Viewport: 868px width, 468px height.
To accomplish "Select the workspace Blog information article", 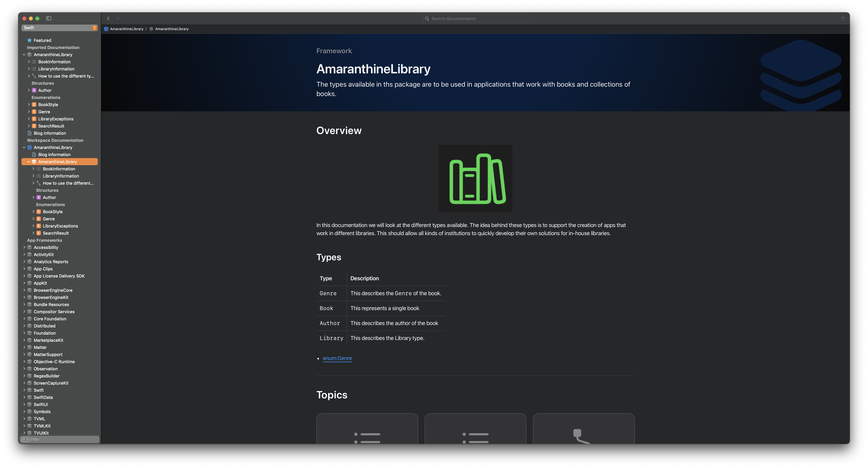I will [54, 155].
